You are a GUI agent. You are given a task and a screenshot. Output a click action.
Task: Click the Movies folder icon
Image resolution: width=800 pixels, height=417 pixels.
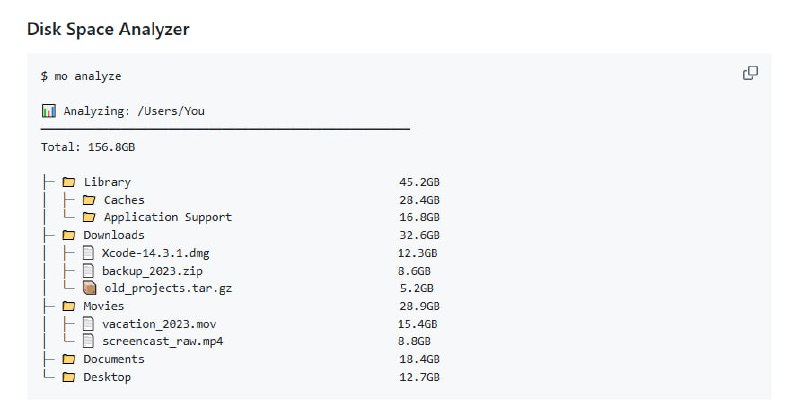click(x=69, y=306)
